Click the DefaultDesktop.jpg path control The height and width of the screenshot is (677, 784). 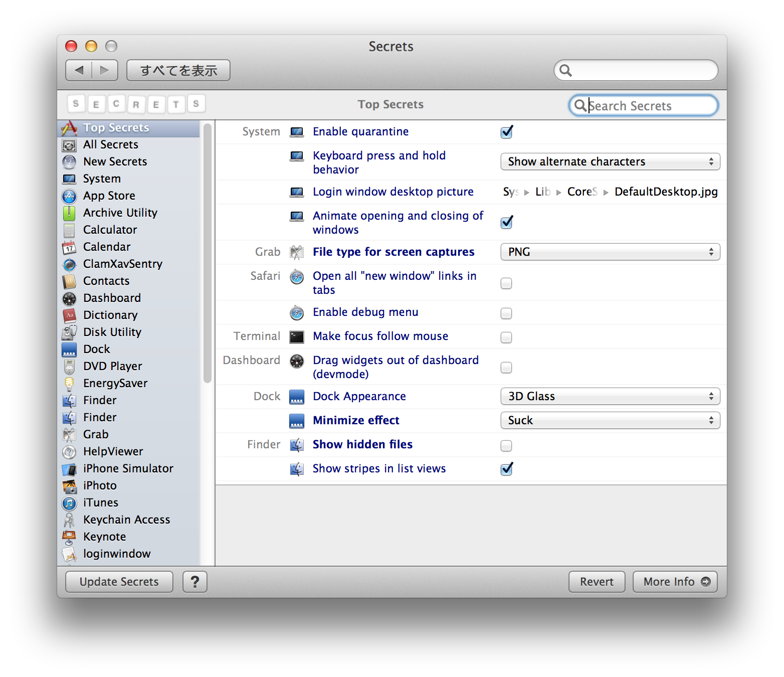[610, 192]
